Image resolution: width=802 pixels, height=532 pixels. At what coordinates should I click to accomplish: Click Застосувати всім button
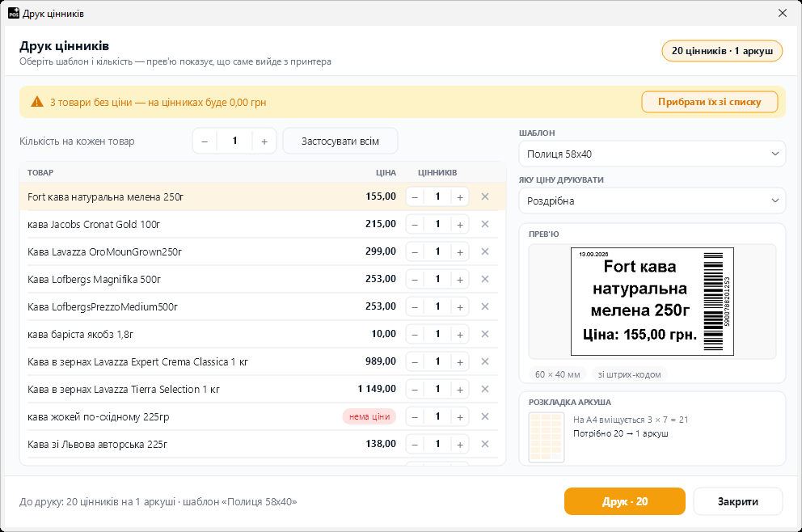pos(340,141)
